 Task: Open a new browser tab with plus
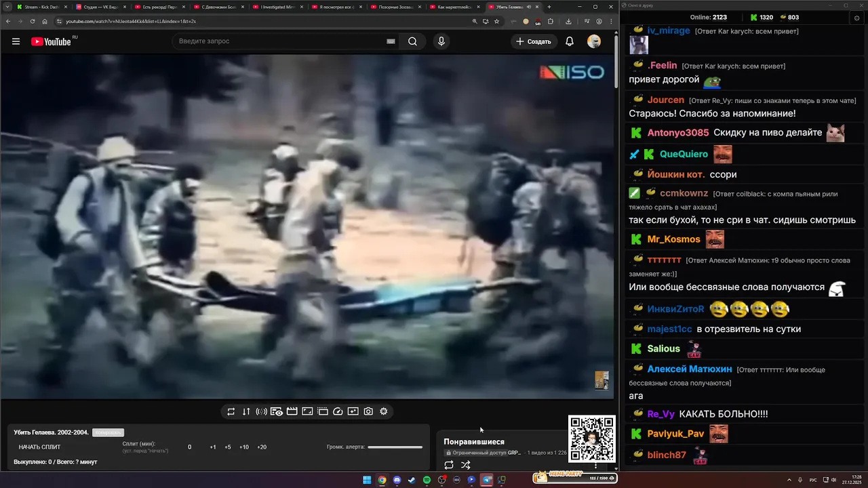(549, 7)
